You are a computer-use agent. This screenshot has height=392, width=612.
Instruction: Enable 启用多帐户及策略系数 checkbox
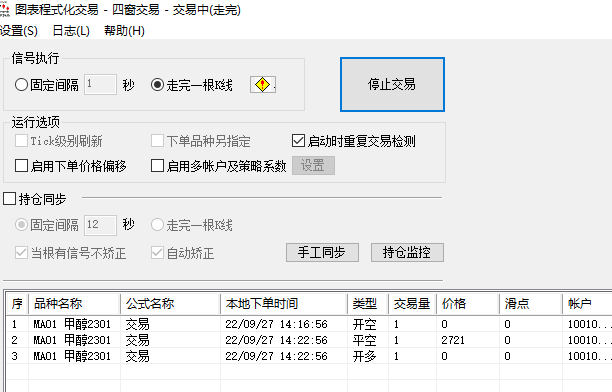(157, 166)
